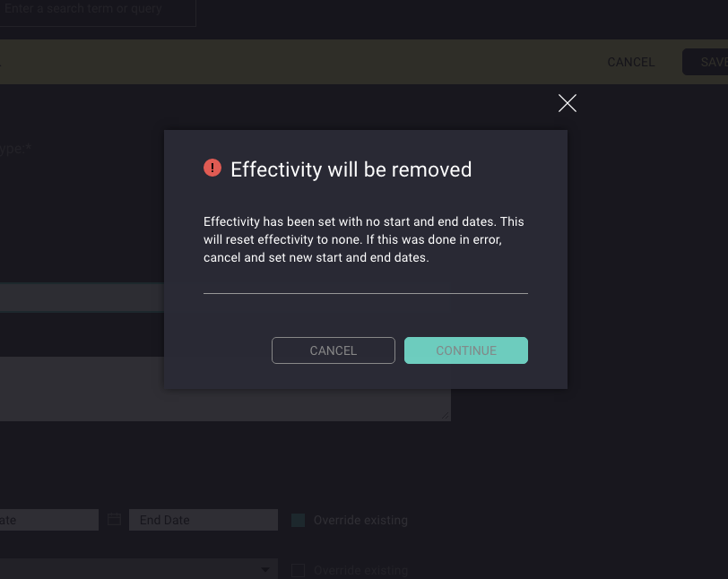Close the dialog with the X icon
Viewport: 728px width, 579px height.
coord(568,103)
